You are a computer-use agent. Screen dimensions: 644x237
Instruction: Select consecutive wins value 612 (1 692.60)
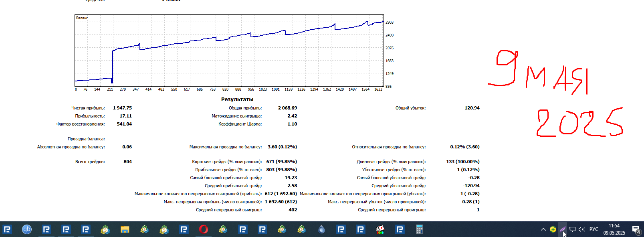(281, 194)
